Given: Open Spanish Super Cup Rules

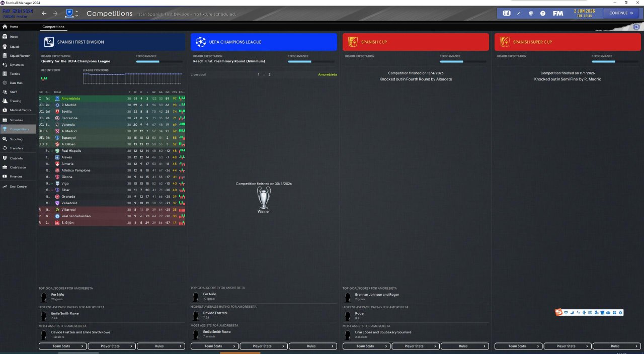Looking at the screenshot, I should 617,346.
